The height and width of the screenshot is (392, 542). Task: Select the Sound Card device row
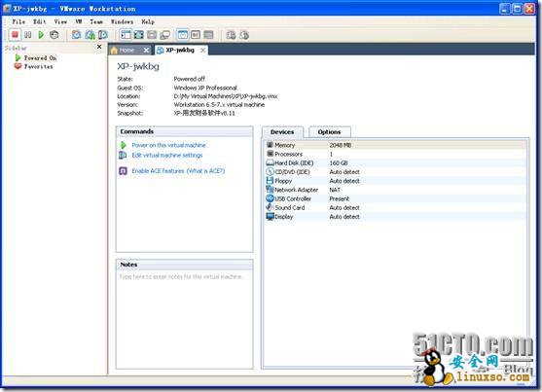396,208
